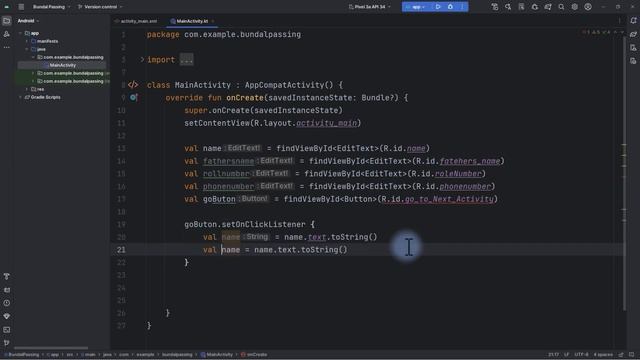Click BundalPassing breadcrumb in navigation bar
This screenshot has height=360, width=640.
(22, 355)
